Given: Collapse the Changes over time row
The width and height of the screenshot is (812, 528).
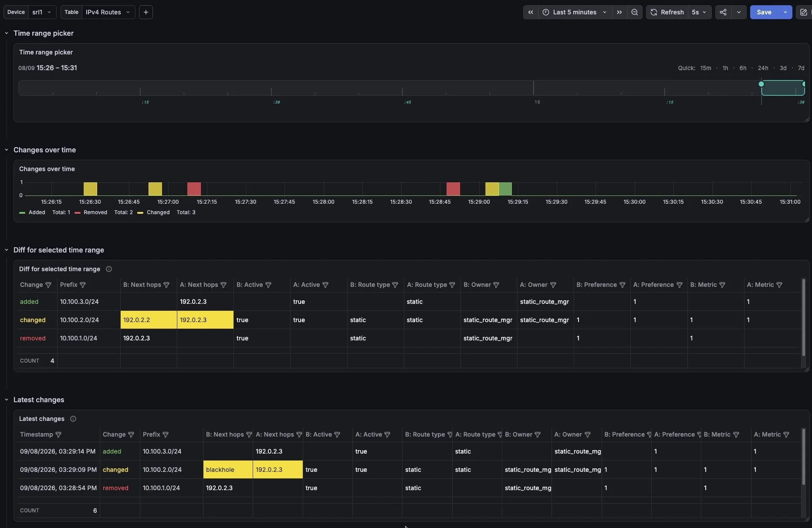Looking at the screenshot, I should tap(7, 150).
